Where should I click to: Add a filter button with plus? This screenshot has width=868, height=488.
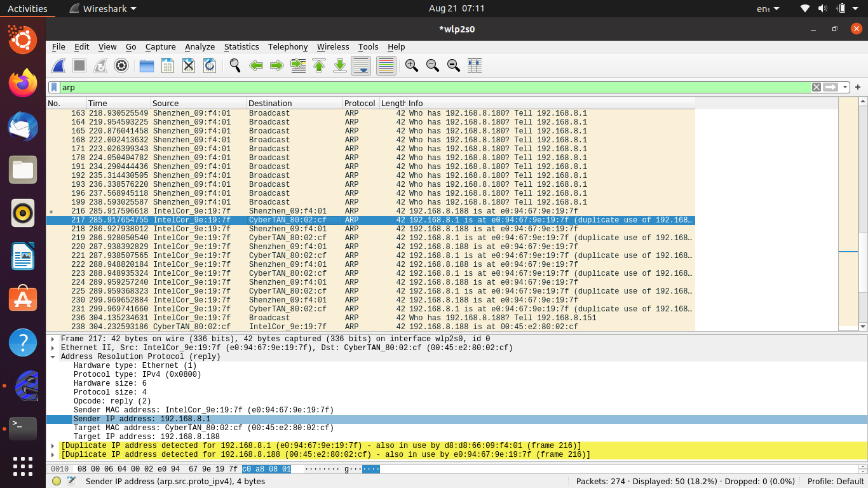858,87
